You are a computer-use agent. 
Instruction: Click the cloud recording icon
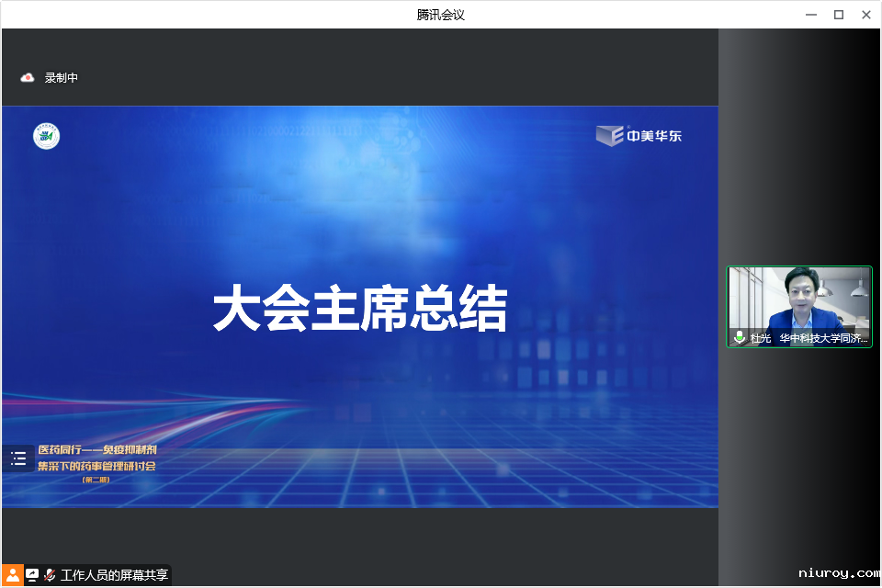click(x=28, y=77)
